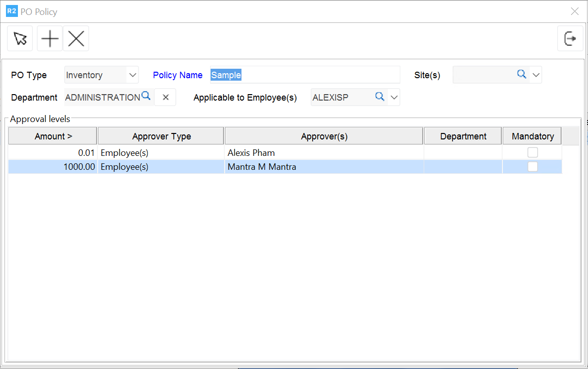Select the 0.01 amount cell

pyautogui.click(x=53, y=153)
